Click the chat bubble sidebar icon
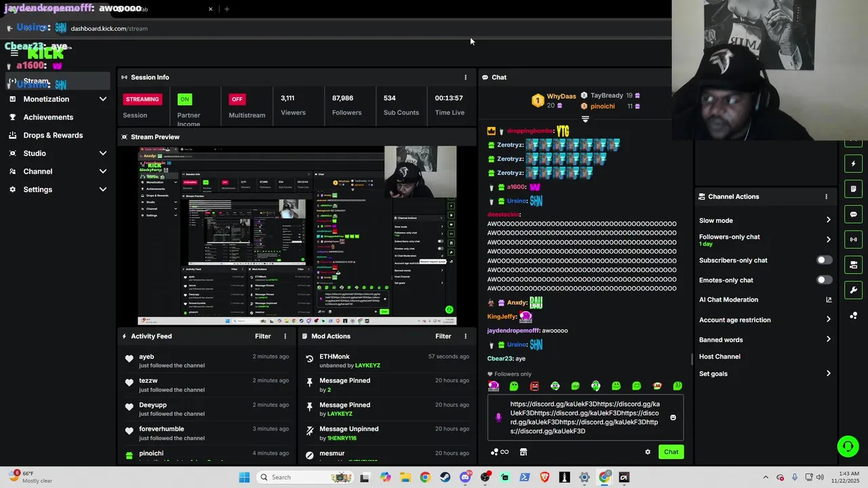The width and height of the screenshot is (868, 488). click(x=853, y=214)
